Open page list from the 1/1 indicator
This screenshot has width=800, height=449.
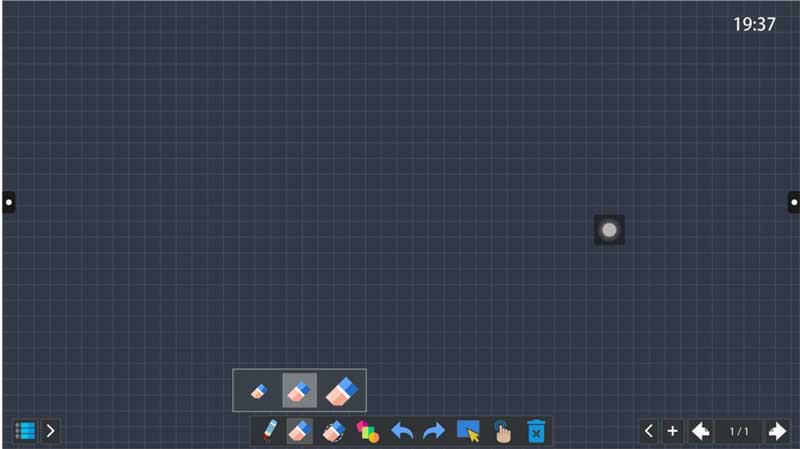pos(739,432)
